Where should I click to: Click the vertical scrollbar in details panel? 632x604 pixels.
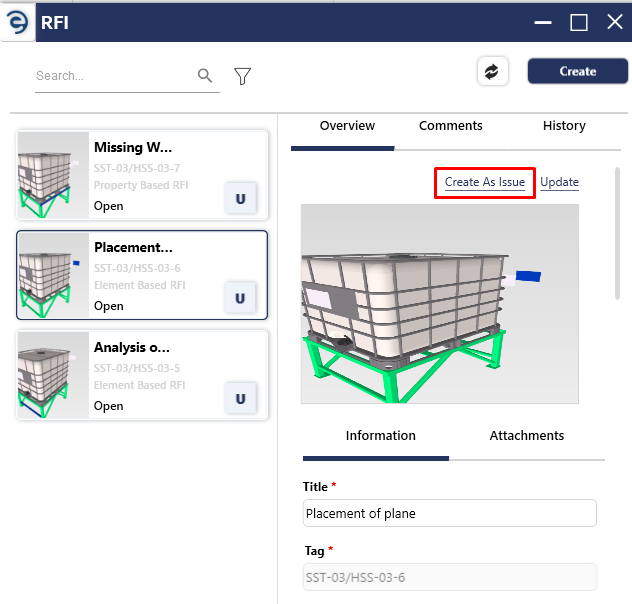[x=617, y=234]
